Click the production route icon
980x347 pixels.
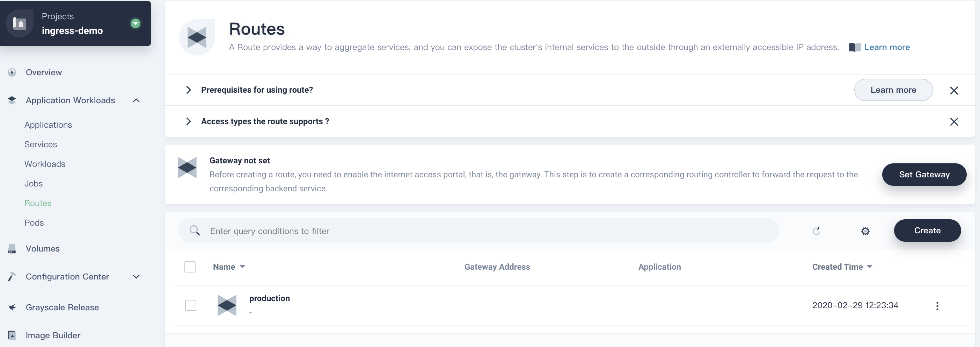227,305
